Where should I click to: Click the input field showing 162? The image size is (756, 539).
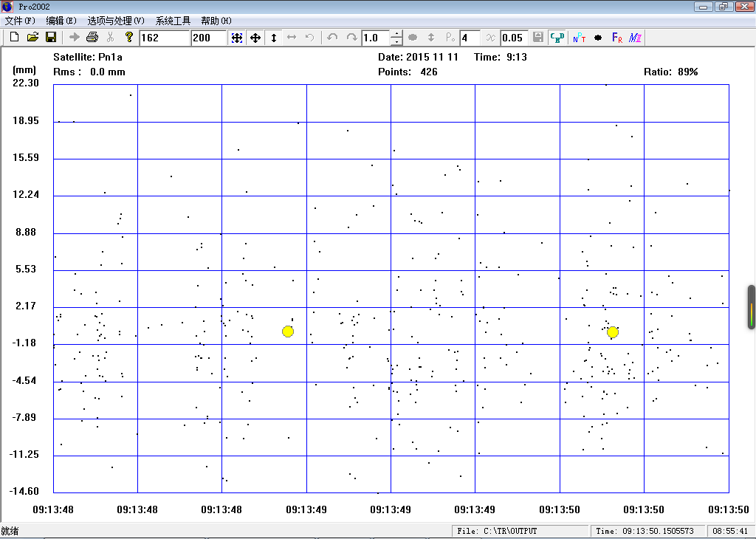tap(165, 38)
